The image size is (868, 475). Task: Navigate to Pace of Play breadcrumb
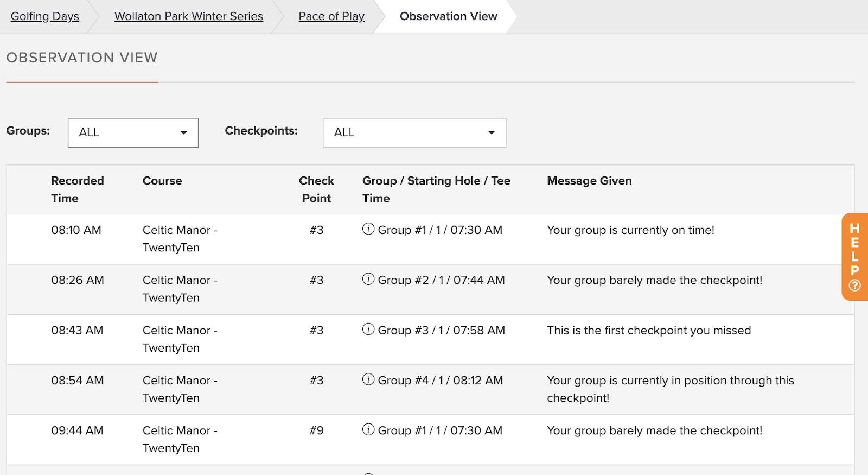tap(331, 16)
